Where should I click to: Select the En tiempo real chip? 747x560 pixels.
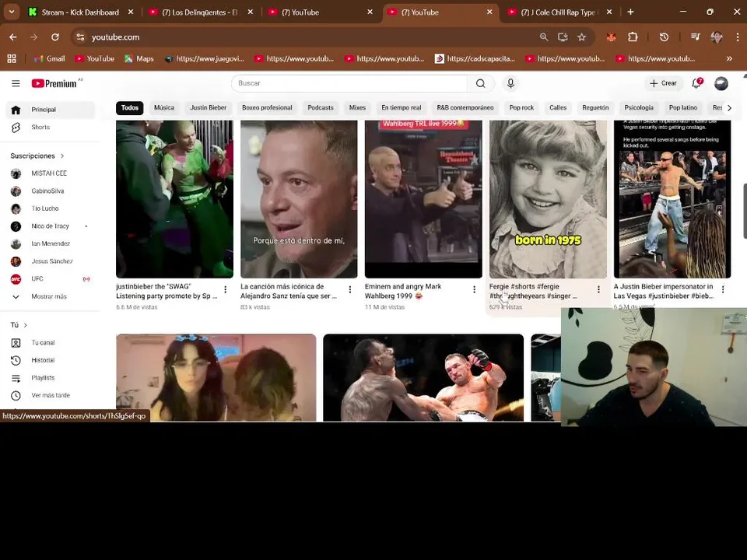(x=402, y=107)
